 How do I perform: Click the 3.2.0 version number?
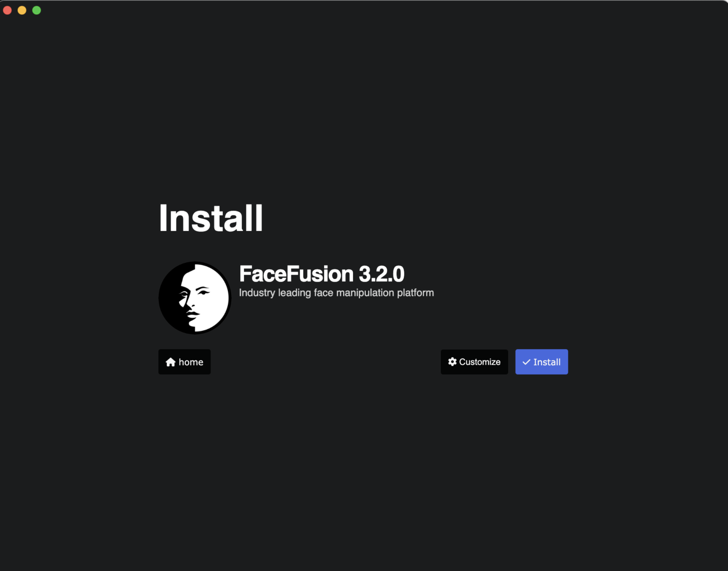tap(382, 274)
